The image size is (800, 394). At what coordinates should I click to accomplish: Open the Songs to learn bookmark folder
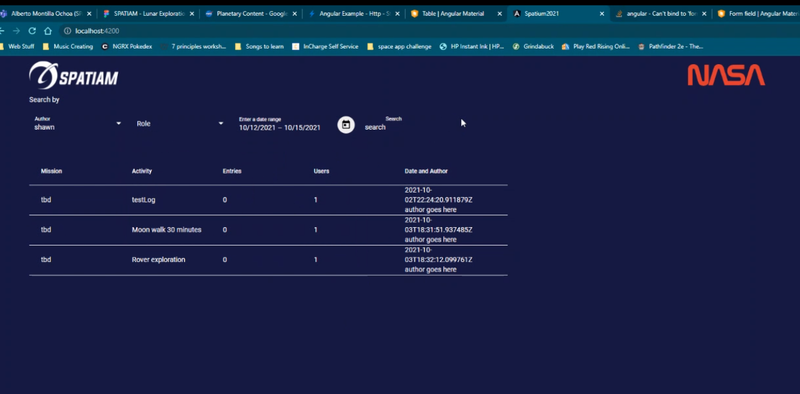coord(259,46)
